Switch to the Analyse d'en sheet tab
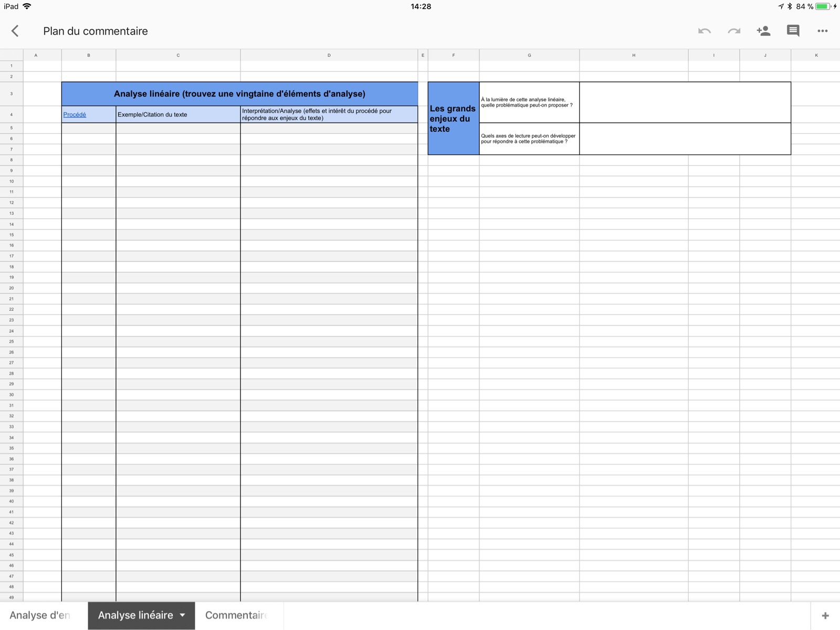Screen dimensions: 840x630 [40, 615]
